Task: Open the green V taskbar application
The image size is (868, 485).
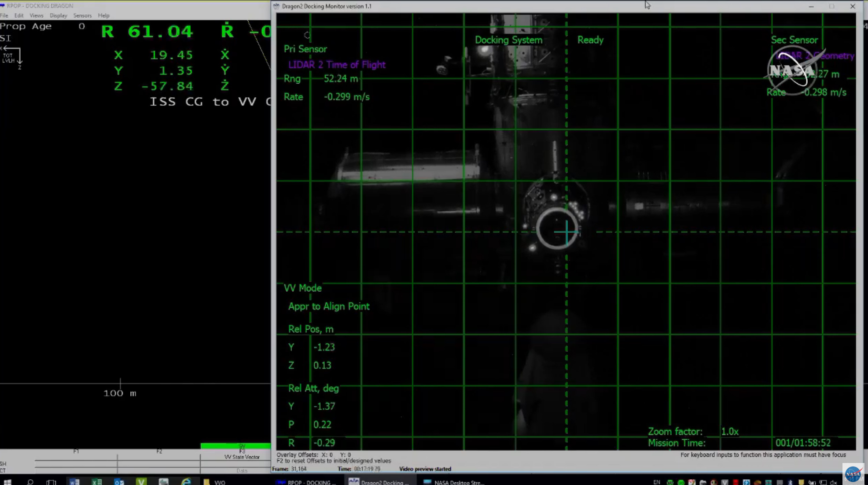Action: click(141, 482)
